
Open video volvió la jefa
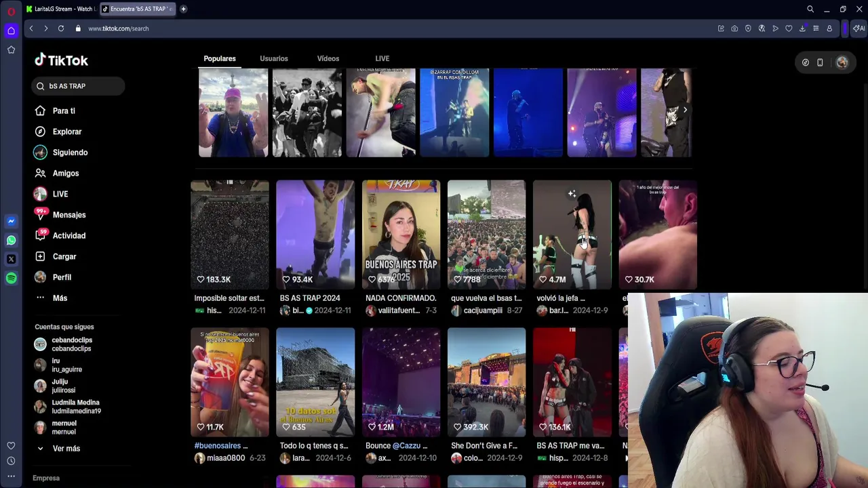[x=572, y=235]
